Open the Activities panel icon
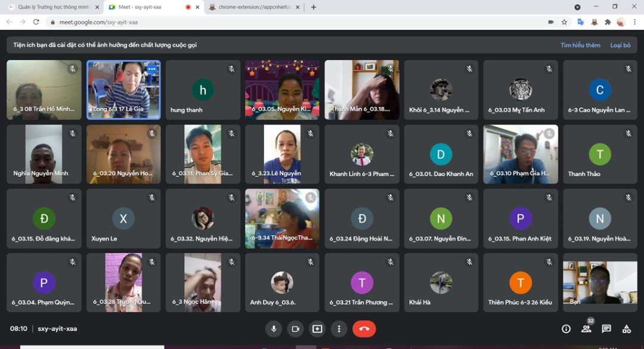The image size is (644, 349). click(626, 329)
